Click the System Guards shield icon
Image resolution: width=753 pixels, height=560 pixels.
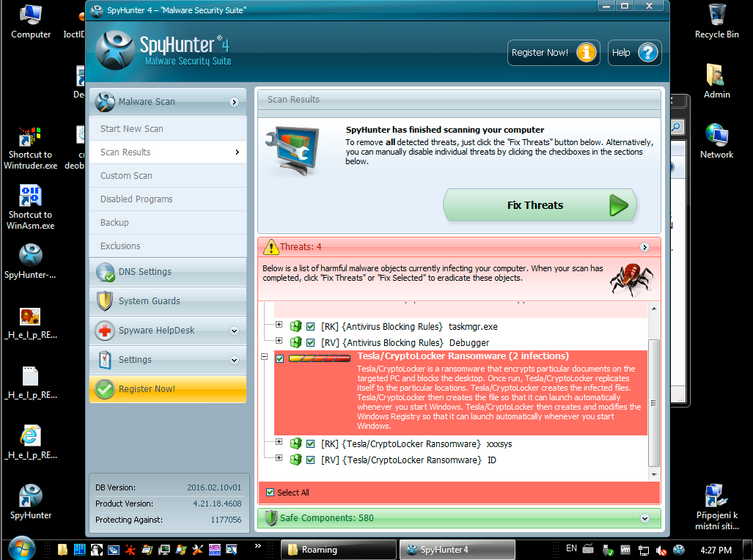point(104,301)
